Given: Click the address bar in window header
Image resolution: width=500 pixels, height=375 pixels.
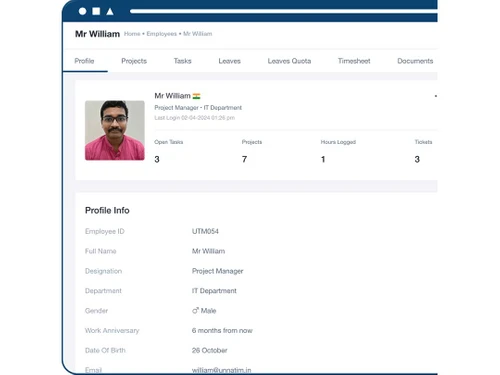Looking at the screenshot, I should pyautogui.click(x=284, y=11).
